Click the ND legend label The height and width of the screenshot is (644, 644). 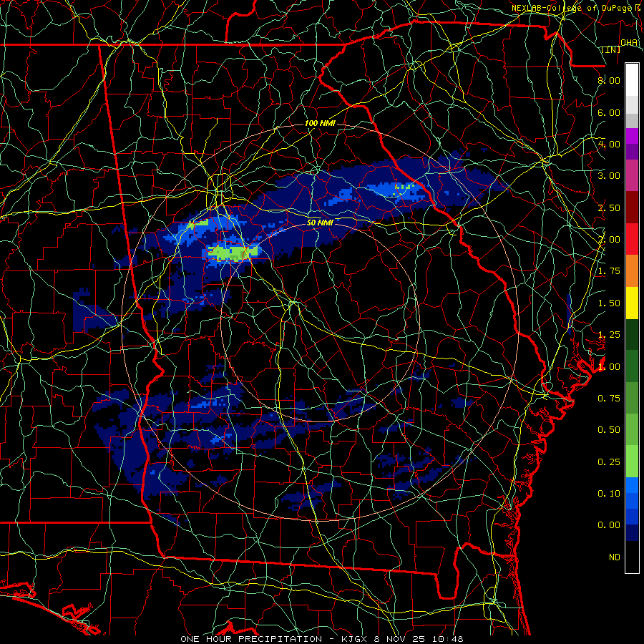coord(615,557)
